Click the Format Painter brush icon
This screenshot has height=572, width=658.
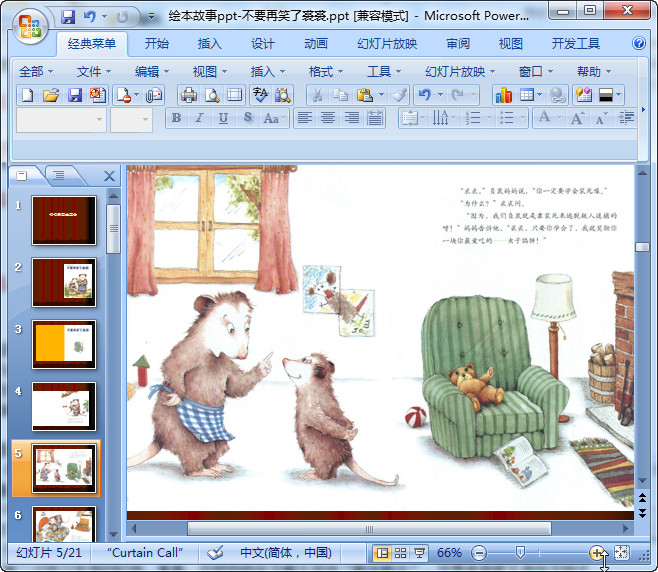[399, 95]
